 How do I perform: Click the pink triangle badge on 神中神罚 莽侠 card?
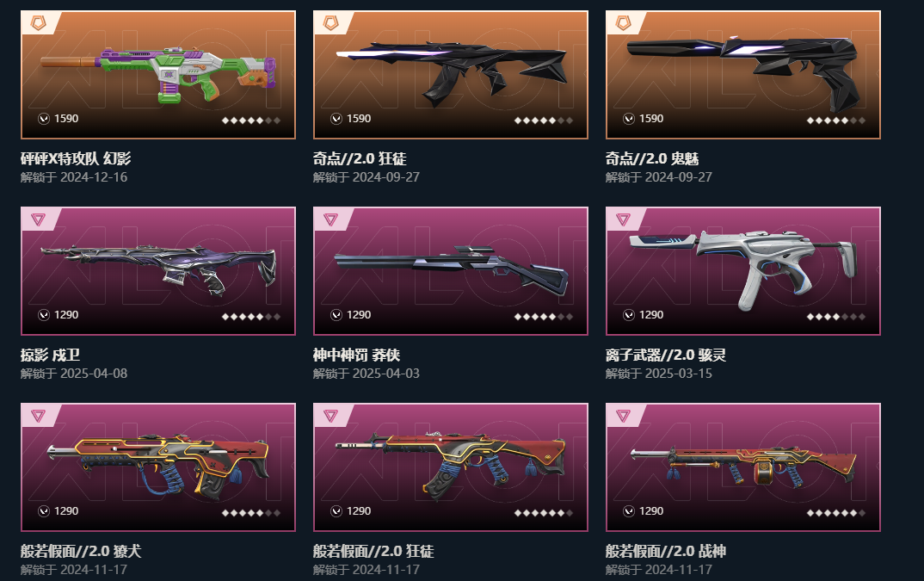[x=330, y=219]
